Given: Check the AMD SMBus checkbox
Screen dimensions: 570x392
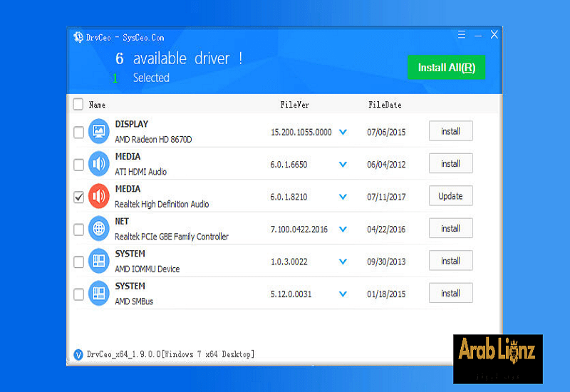Looking at the screenshot, I should click(x=78, y=294).
